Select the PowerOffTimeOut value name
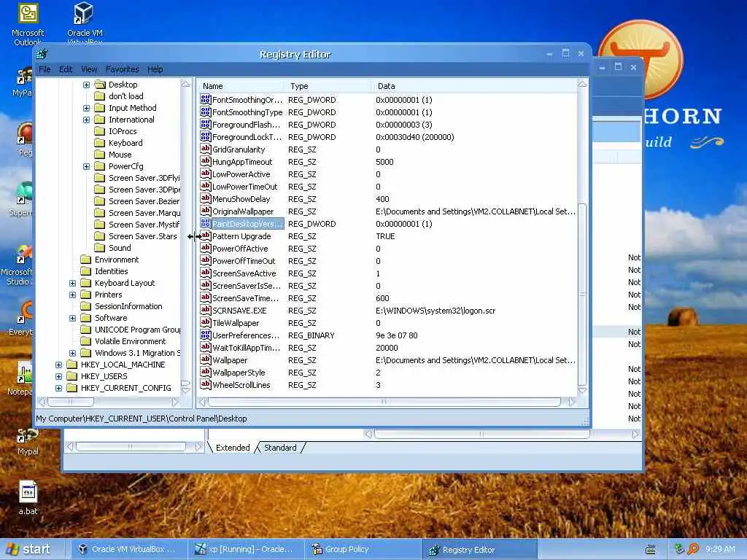The height and width of the screenshot is (560, 747). click(244, 261)
